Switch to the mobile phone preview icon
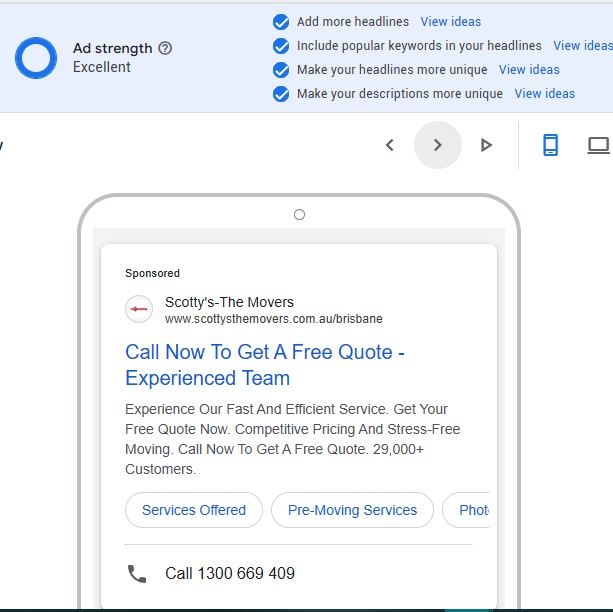This screenshot has height=612, width=613. [x=550, y=145]
